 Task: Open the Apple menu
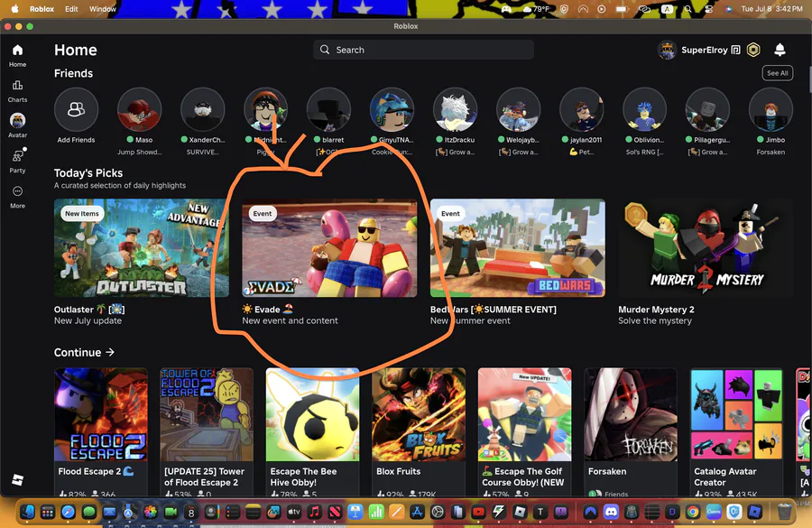(x=15, y=9)
